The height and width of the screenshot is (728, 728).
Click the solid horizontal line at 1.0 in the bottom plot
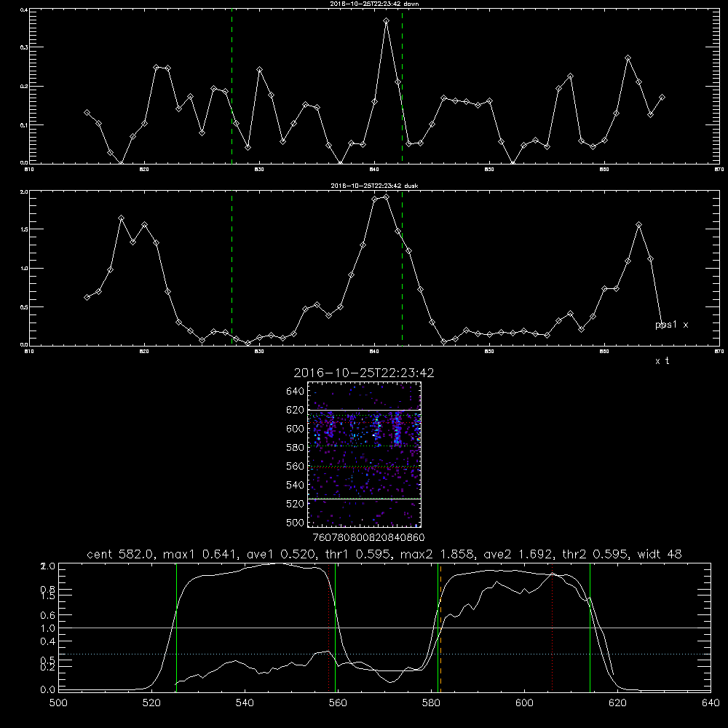[384, 628]
